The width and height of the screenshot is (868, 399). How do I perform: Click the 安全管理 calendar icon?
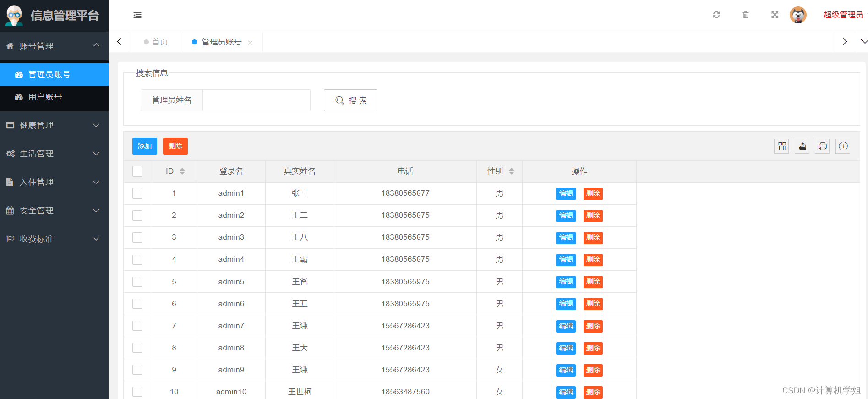click(10, 211)
